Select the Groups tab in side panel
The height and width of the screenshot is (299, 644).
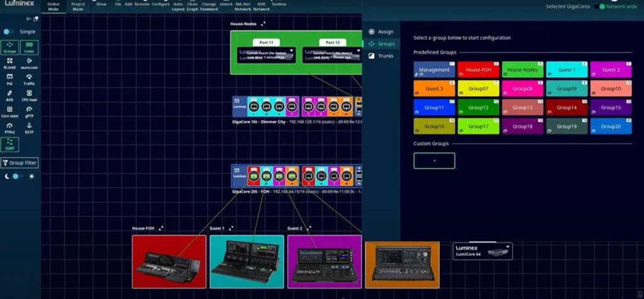pyautogui.click(x=381, y=44)
